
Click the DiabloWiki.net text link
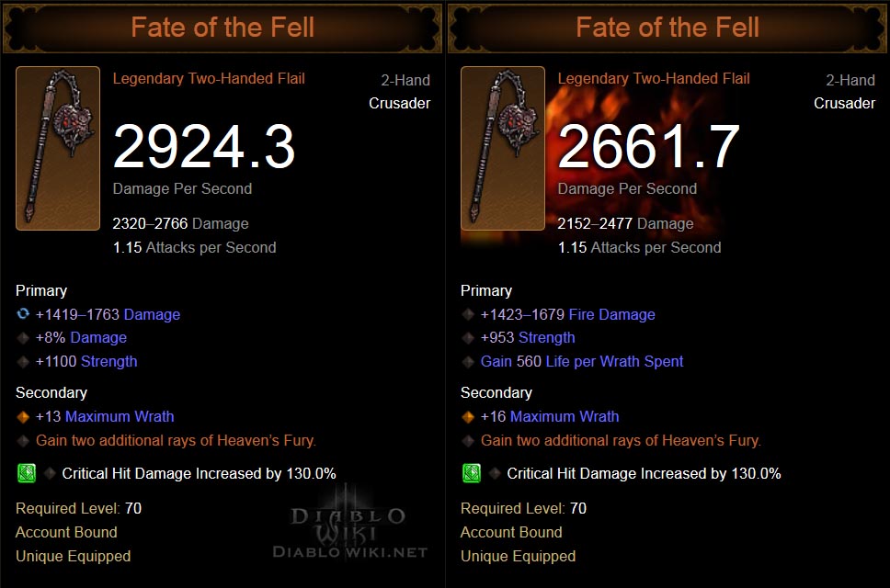(x=350, y=552)
